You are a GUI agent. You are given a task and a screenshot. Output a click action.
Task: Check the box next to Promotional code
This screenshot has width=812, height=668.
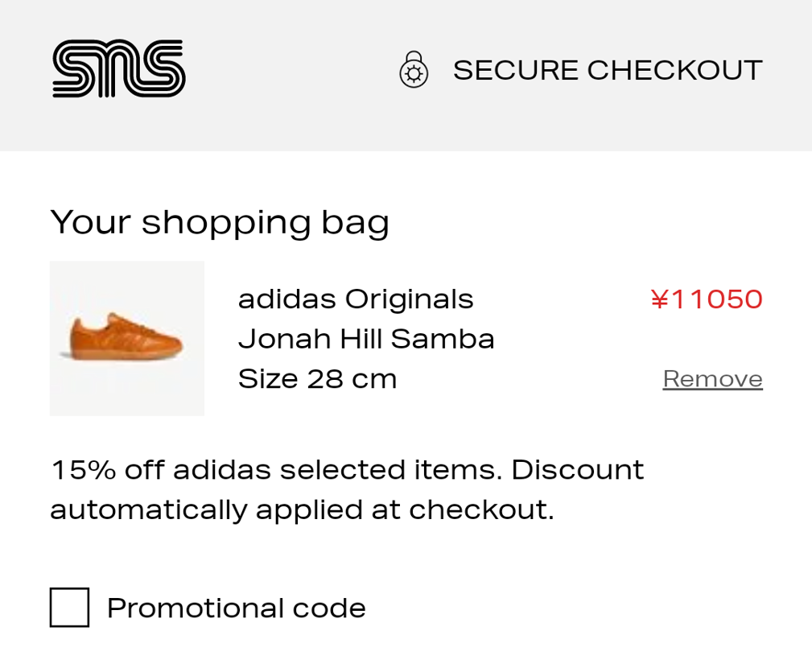coord(69,608)
